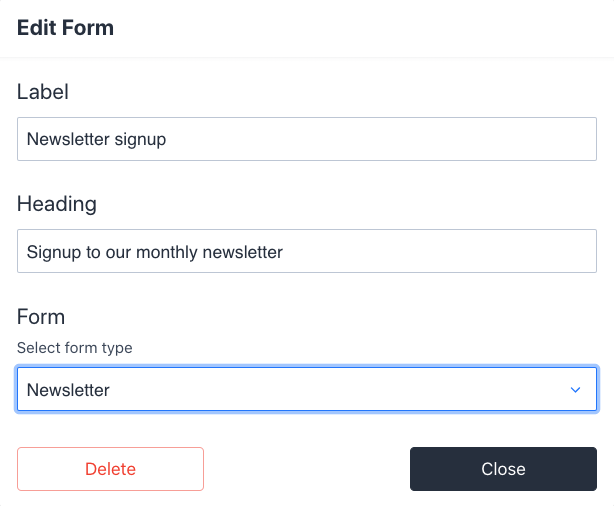The width and height of the screenshot is (614, 506).
Task: Click the dropdown chevron arrow icon
Action: pyautogui.click(x=575, y=390)
